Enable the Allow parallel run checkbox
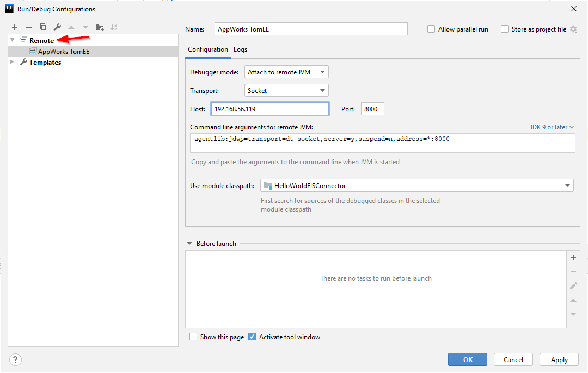 431,29
